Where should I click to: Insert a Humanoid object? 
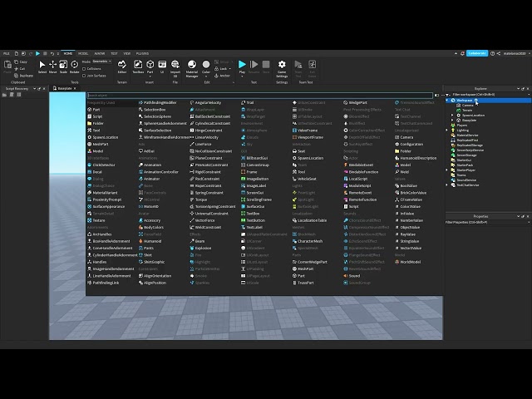[150, 241]
